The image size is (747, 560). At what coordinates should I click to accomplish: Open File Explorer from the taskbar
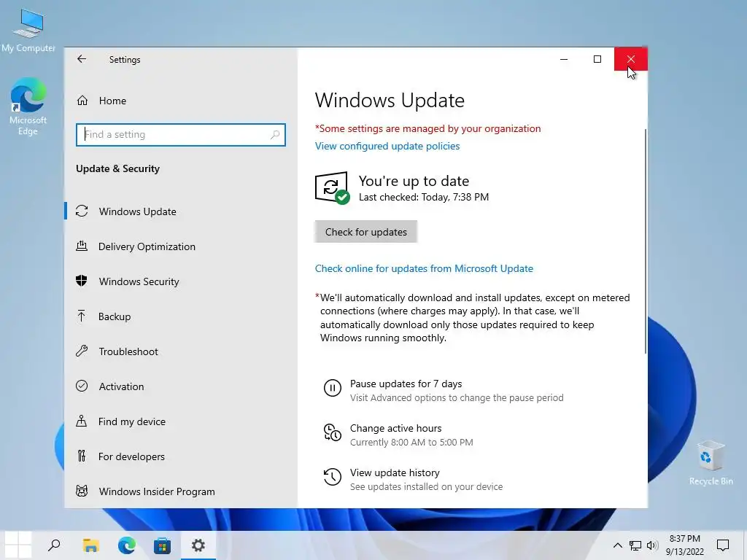point(90,545)
